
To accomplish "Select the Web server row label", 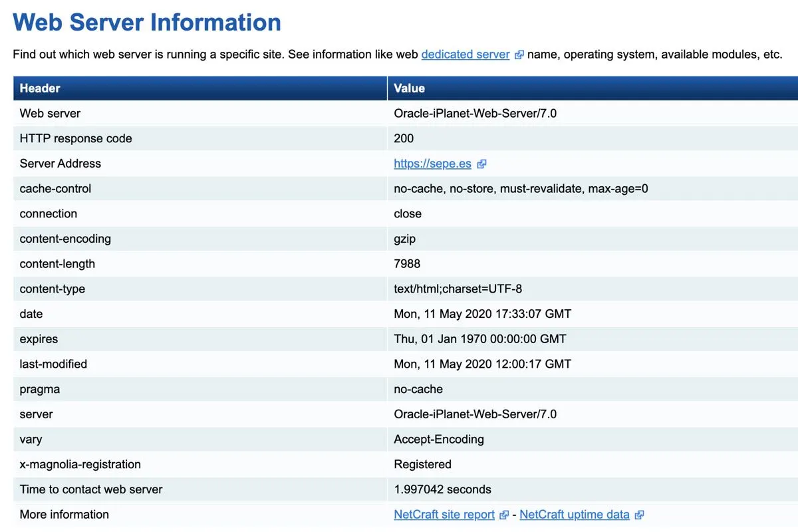I will point(50,114).
